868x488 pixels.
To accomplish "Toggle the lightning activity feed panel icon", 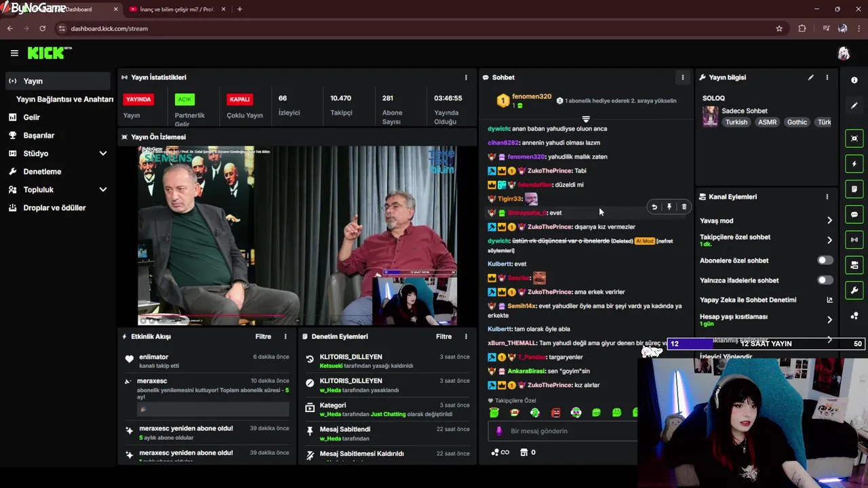I will [854, 164].
